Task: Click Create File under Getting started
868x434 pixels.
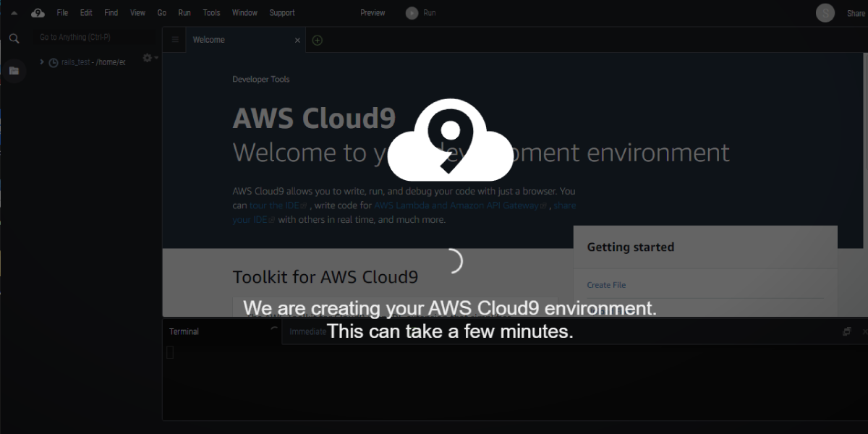Action: [606, 285]
